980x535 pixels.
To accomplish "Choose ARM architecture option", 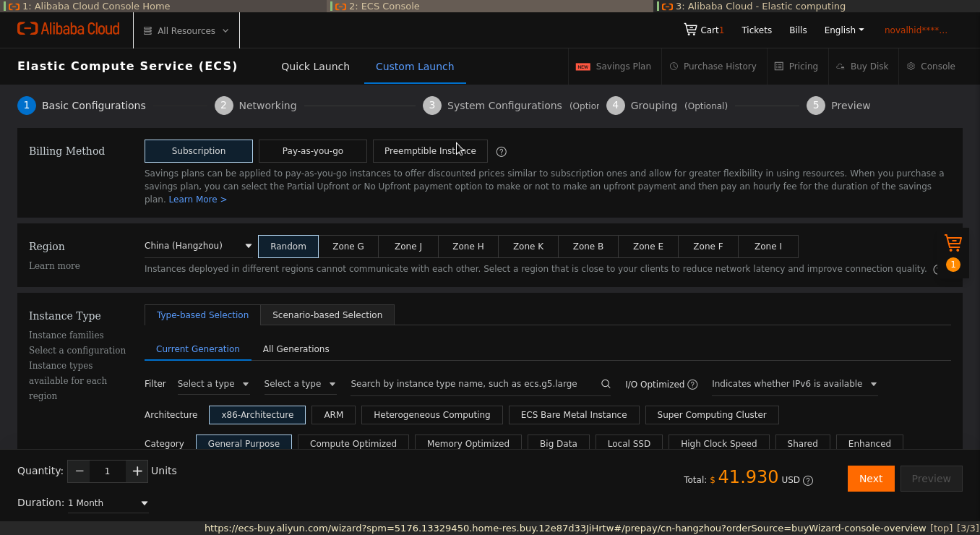I will click(x=333, y=415).
